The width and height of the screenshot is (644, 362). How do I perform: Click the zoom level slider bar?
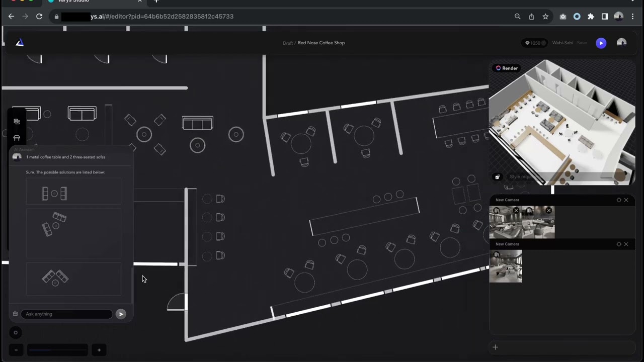point(57,350)
